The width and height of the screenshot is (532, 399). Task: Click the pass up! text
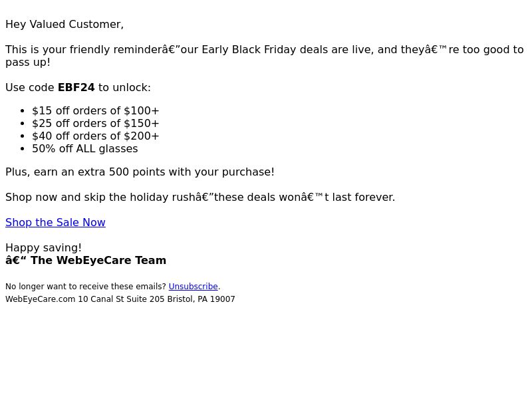click(28, 63)
